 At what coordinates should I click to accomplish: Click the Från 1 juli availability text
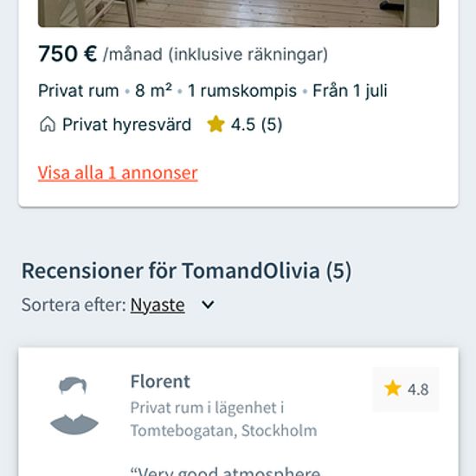350,91
